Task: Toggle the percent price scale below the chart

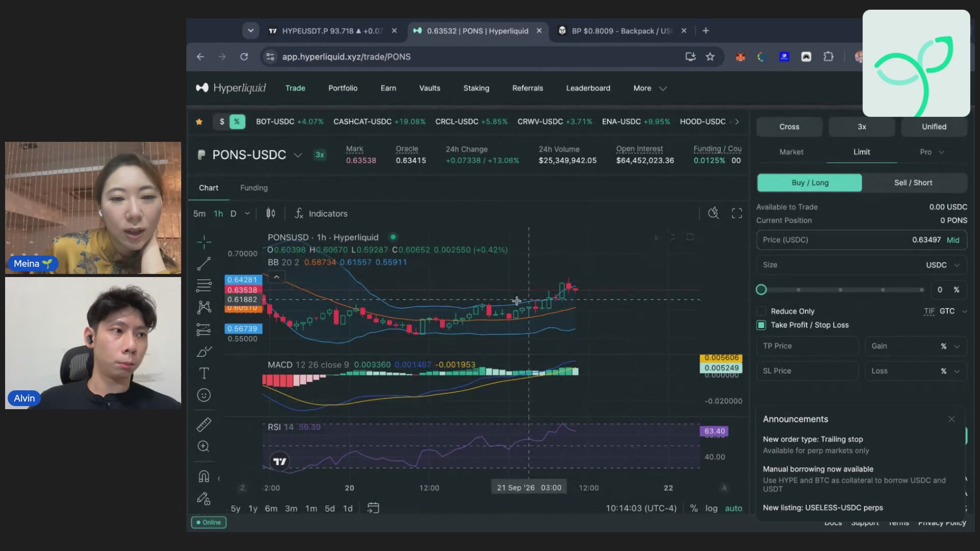Action: pyautogui.click(x=694, y=508)
